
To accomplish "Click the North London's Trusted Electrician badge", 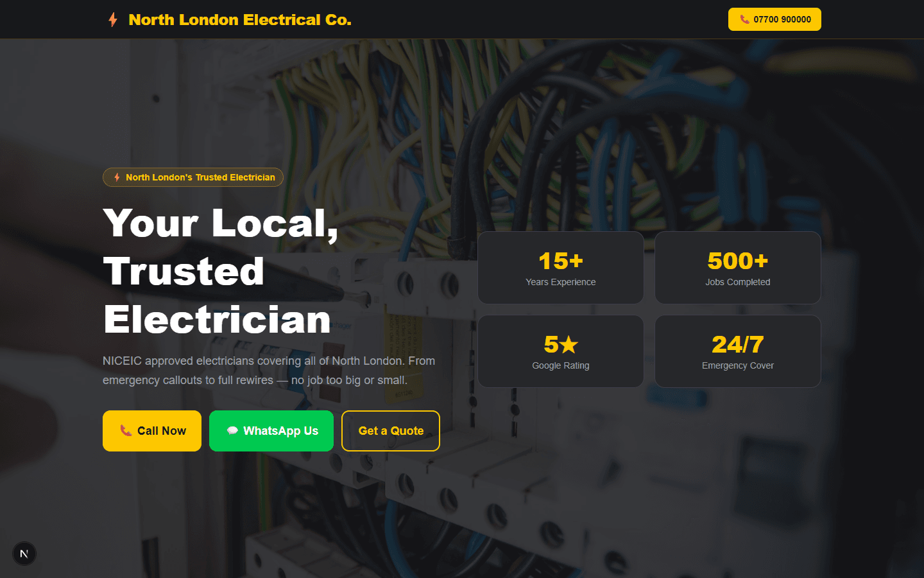I will [193, 177].
